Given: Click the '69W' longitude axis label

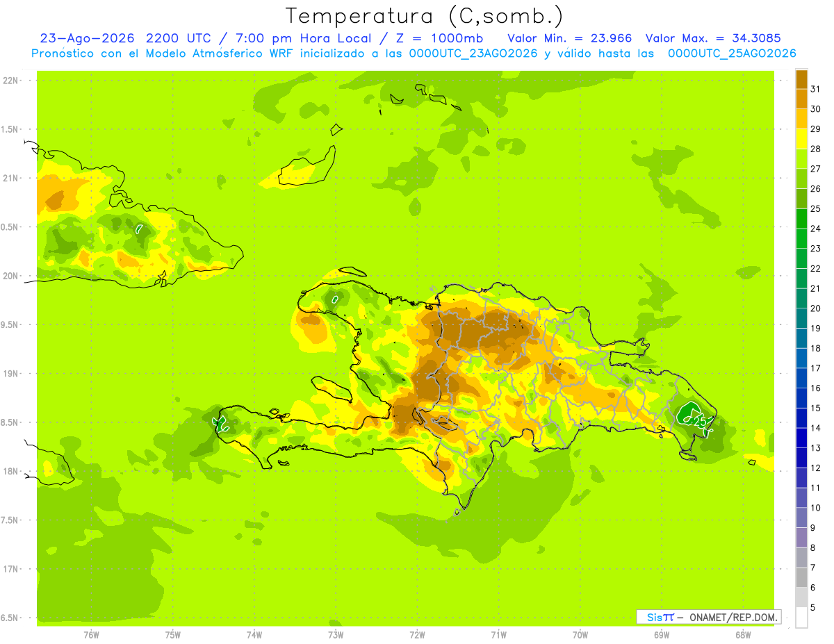Looking at the screenshot, I should [661, 634].
